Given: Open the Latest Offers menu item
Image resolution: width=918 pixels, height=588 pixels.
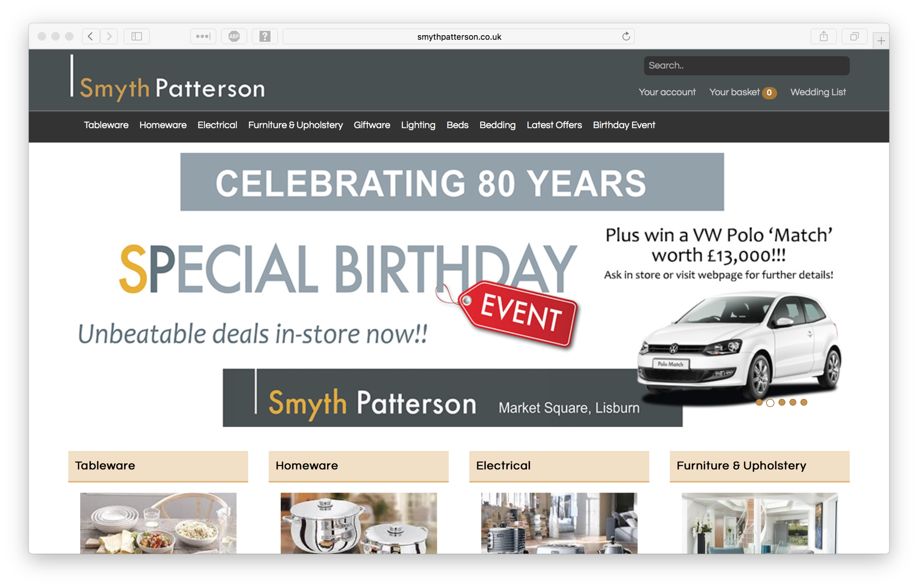Looking at the screenshot, I should pyautogui.click(x=554, y=125).
